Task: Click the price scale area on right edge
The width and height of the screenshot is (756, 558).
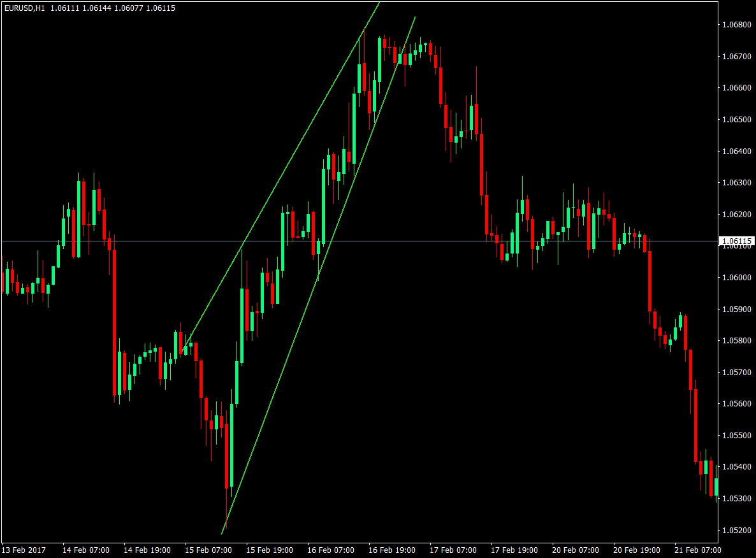Action: point(738,318)
